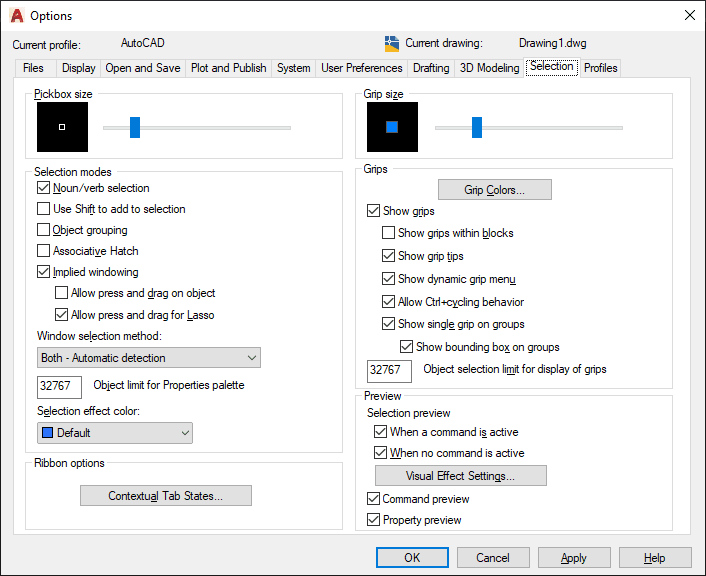Expand the Selection effect color dropdown
This screenshot has width=706, height=576.
tap(114, 433)
